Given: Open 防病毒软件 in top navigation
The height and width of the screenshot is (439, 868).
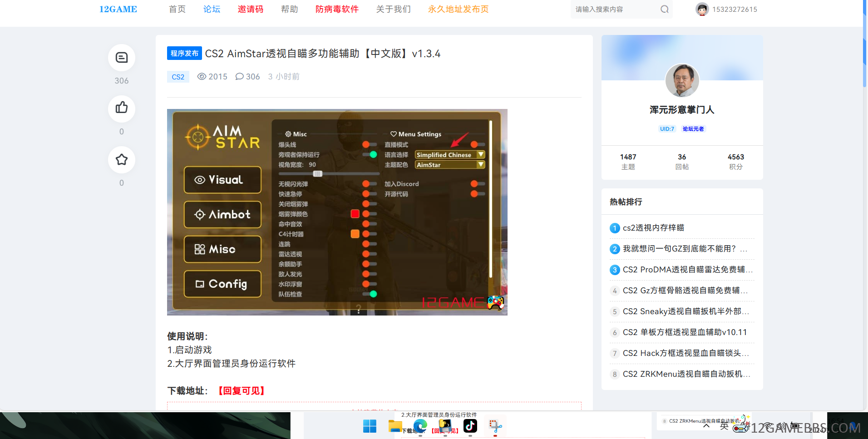Looking at the screenshot, I should (337, 9).
